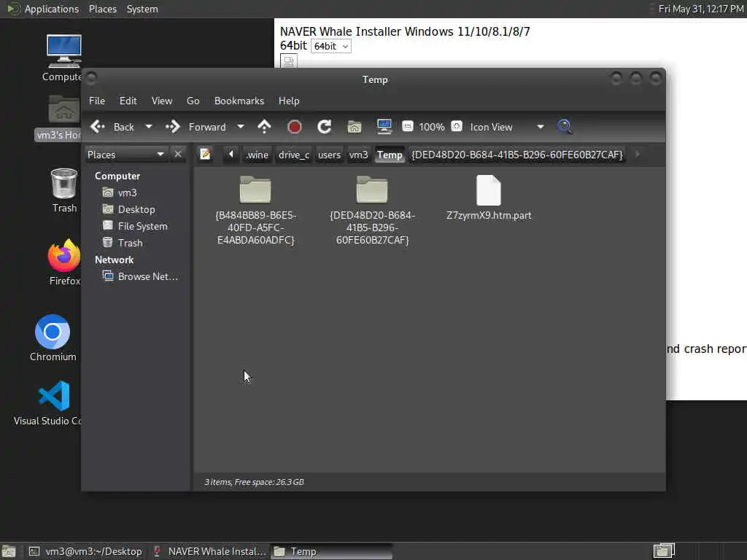This screenshot has width=747, height=560.
Task: Open the Places side pane dropdown
Action: coord(126,155)
